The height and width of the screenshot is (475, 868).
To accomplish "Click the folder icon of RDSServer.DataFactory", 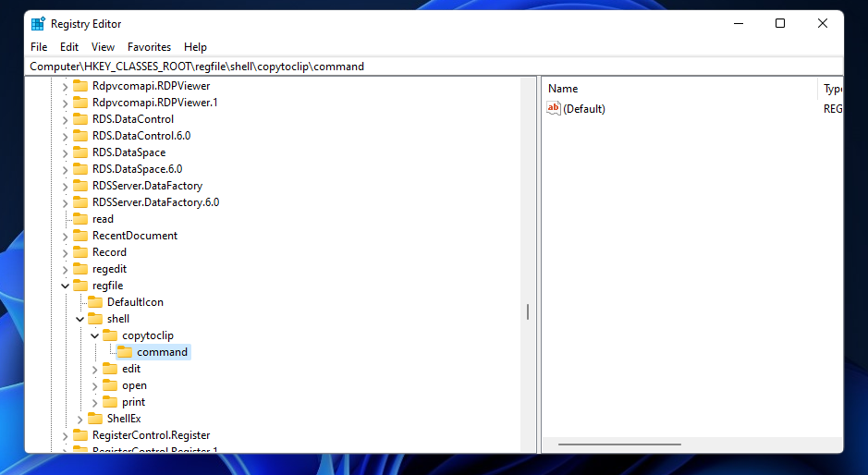I will 80,186.
